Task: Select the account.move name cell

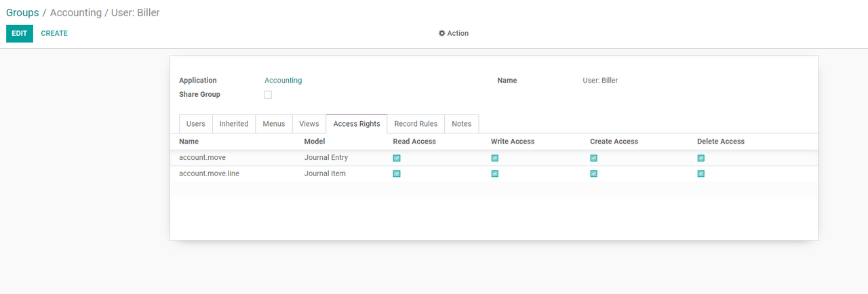Action: 202,157
